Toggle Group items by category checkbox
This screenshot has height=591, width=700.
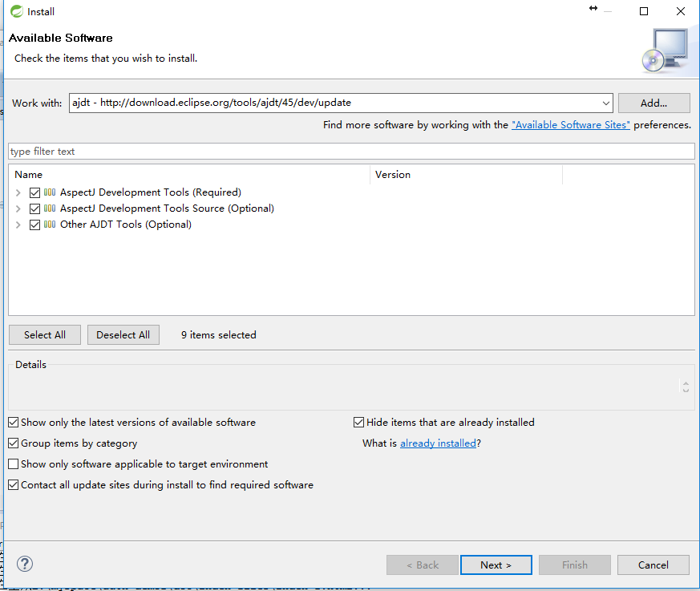coord(14,443)
